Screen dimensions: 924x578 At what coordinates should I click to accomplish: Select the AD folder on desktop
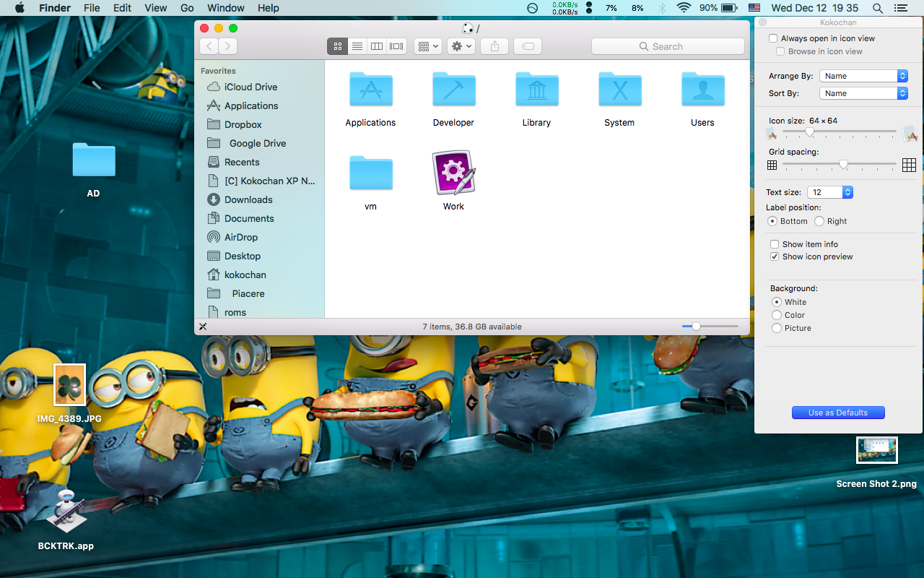(94, 160)
